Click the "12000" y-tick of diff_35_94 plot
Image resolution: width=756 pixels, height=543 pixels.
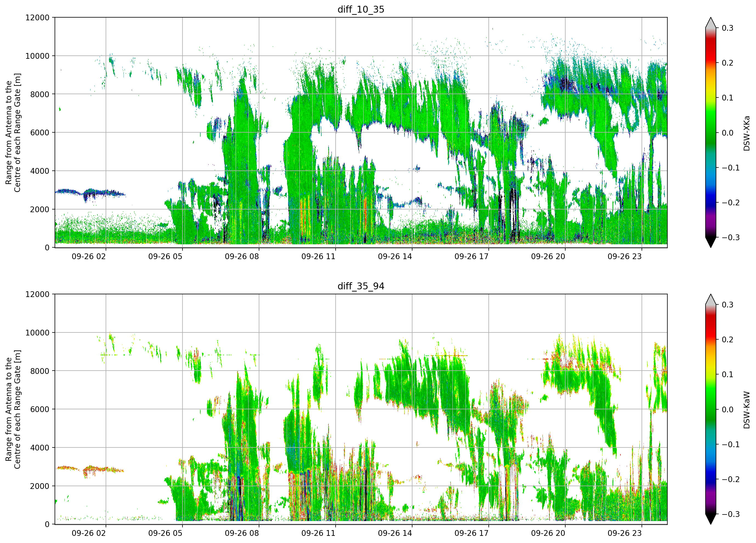click(37, 294)
